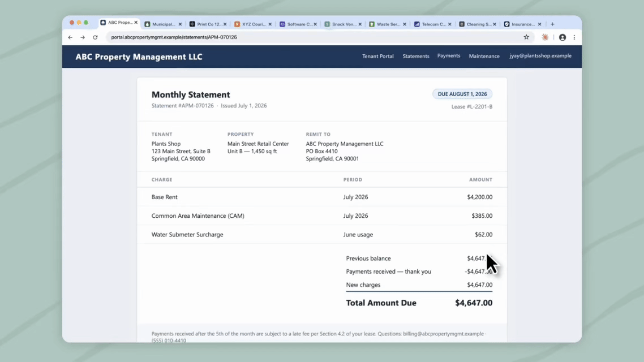Viewport: 644px width, 362px height.
Task: Click the Plants Shop tenant name
Action: (166, 144)
